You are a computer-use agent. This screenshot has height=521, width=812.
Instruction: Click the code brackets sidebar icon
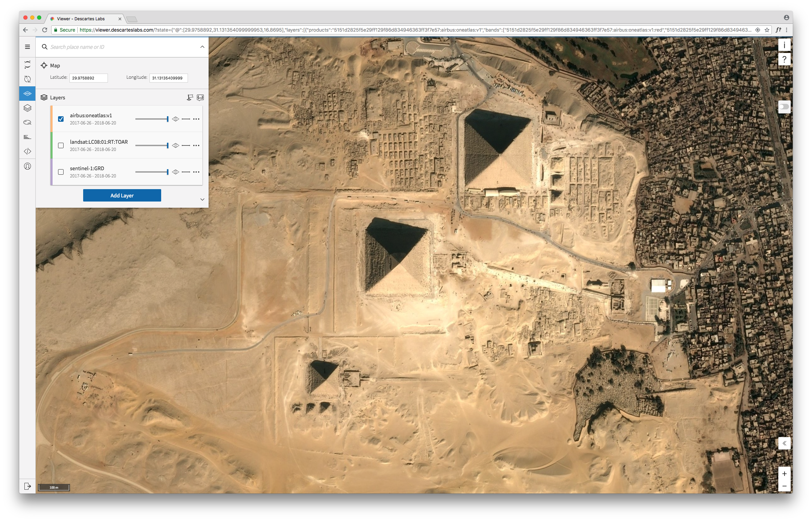tap(27, 151)
